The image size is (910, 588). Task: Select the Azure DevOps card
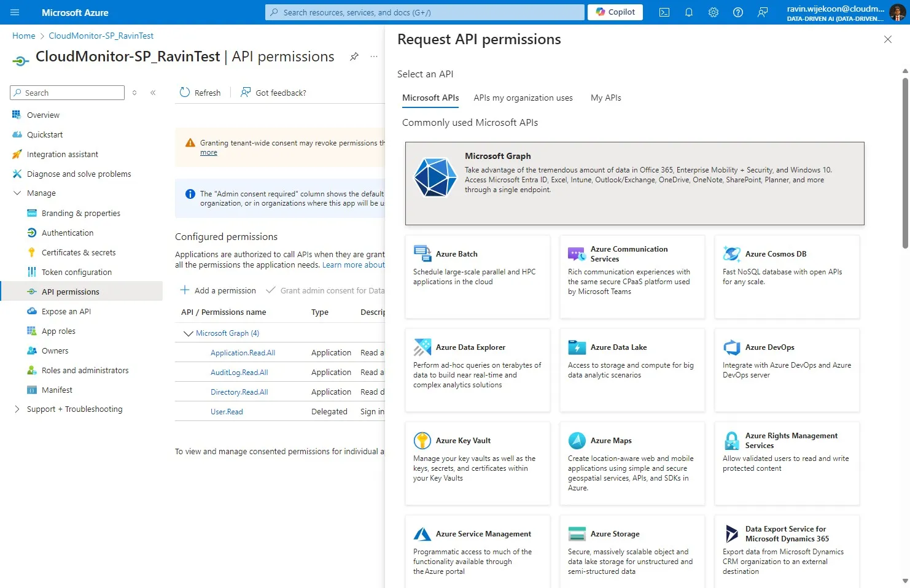coord(787,370)
